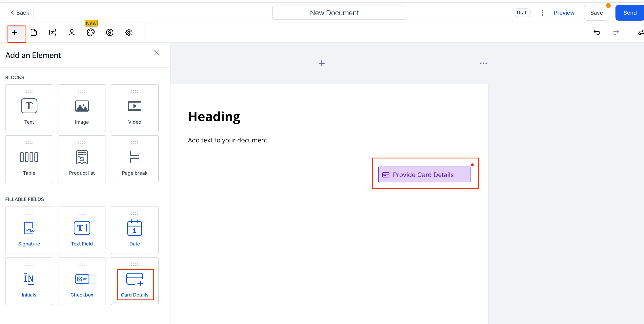Image resolution: width=644 pixels, height=324 pixels.
Task: Insert a Table block
Action: tap(29, 159)
